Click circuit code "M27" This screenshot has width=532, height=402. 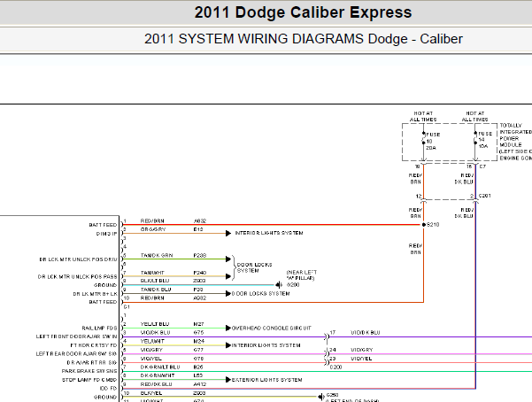pos(198,324)
